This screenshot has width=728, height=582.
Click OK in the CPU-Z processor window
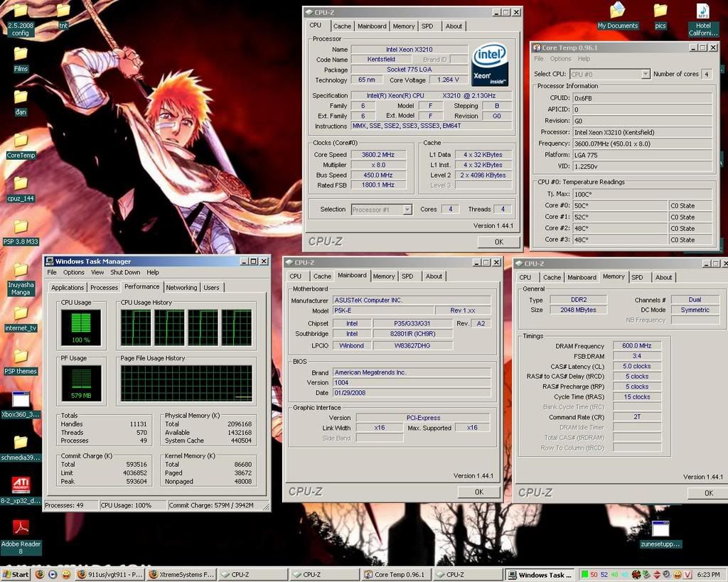(498, 242)
